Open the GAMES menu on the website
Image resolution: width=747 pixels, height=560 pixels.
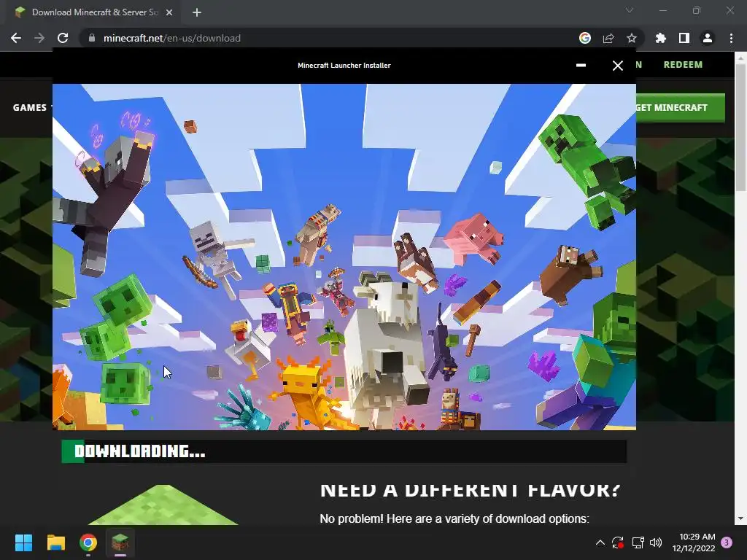29,108
